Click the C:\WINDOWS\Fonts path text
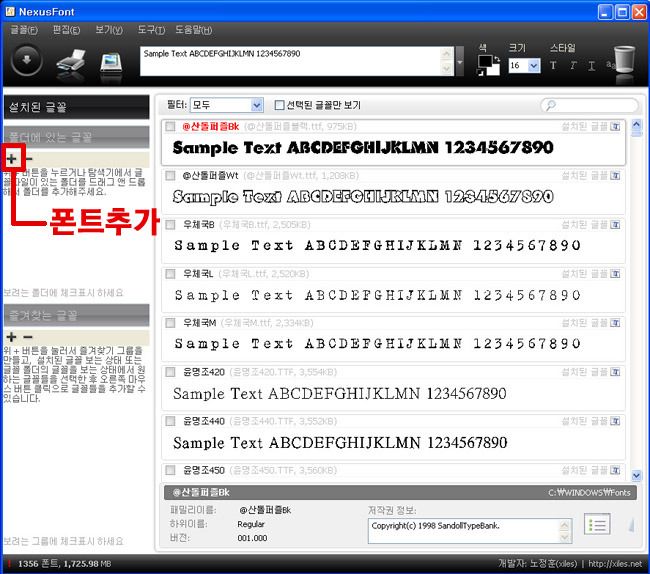This screenshot has height=574, width=650. tap(589, 492)
